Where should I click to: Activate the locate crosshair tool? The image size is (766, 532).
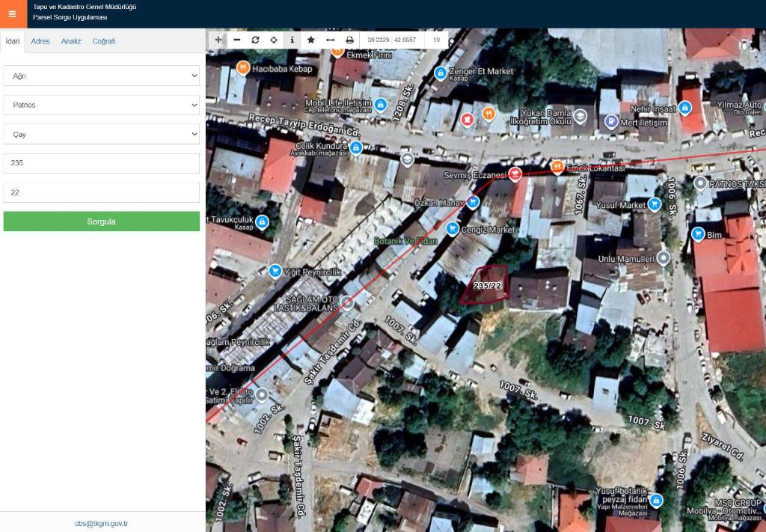274,40
